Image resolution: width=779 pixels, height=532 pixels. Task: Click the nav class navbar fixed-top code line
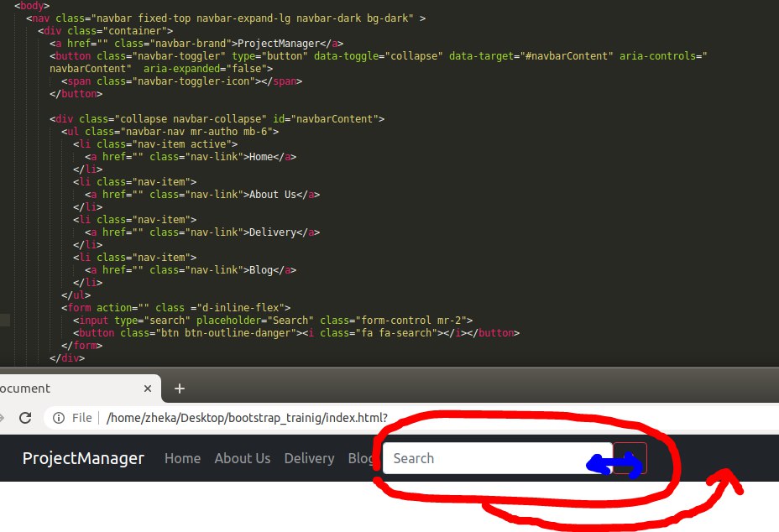226,18
